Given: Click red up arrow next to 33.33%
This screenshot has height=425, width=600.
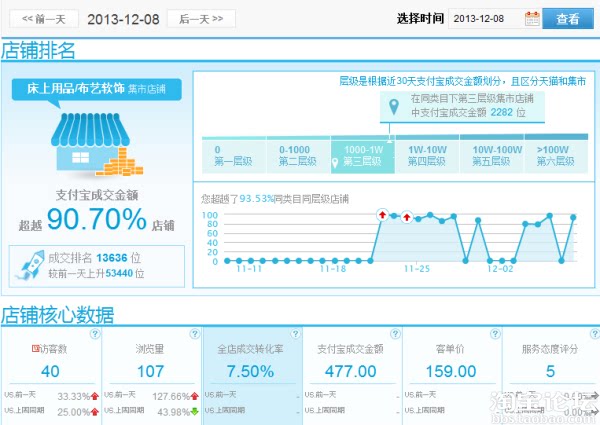Looking at the screenshot, I should pos(95,396).
